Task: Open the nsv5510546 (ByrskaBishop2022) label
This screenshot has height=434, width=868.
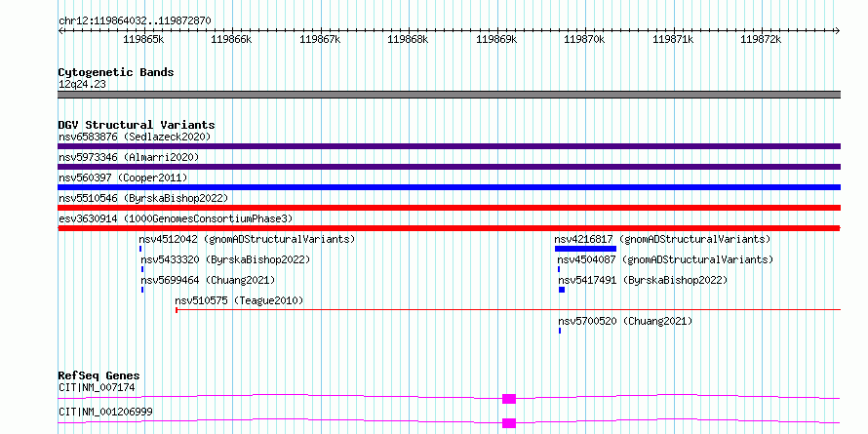Action: pos(143,198)
